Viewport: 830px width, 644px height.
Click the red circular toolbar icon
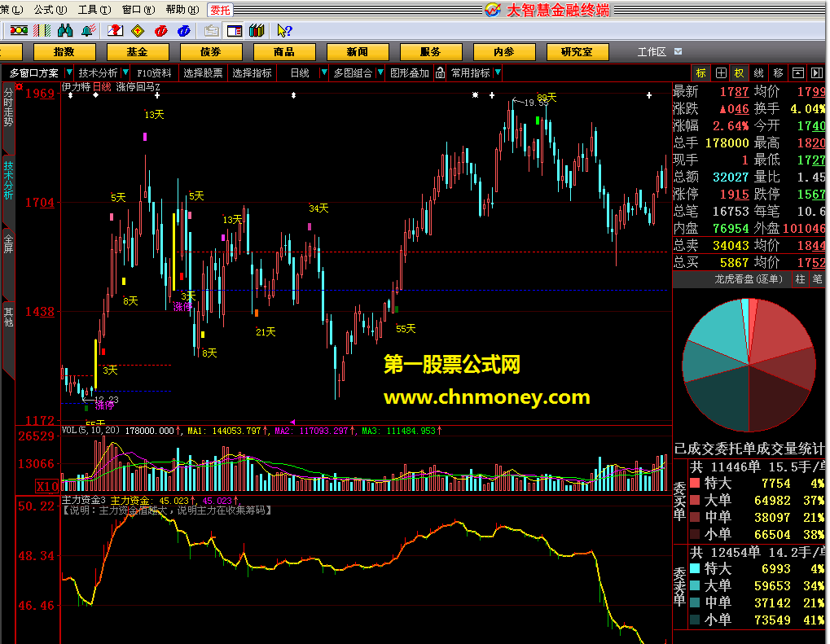pyautogui.click(x=161, y=31)
